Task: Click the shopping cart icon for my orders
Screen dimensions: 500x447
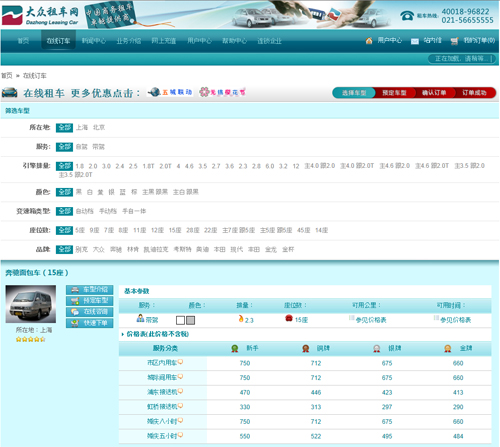Action: [454, 41]
